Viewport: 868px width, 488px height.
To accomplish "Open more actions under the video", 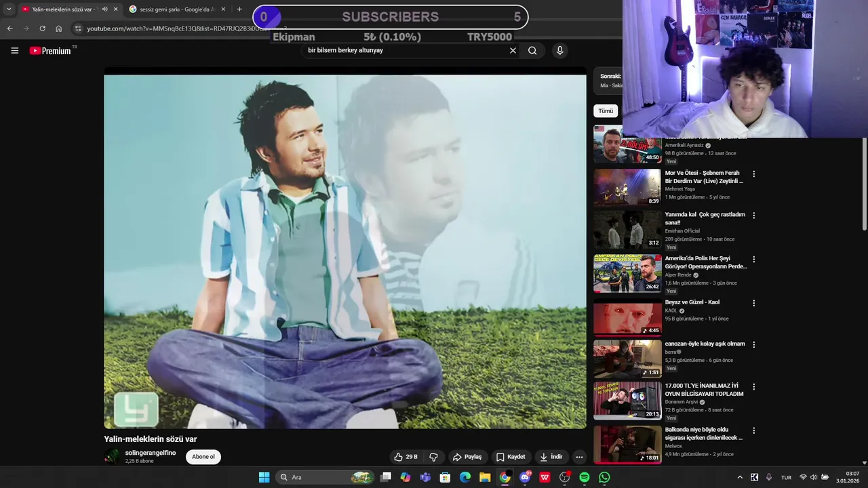I will (579, 457).
